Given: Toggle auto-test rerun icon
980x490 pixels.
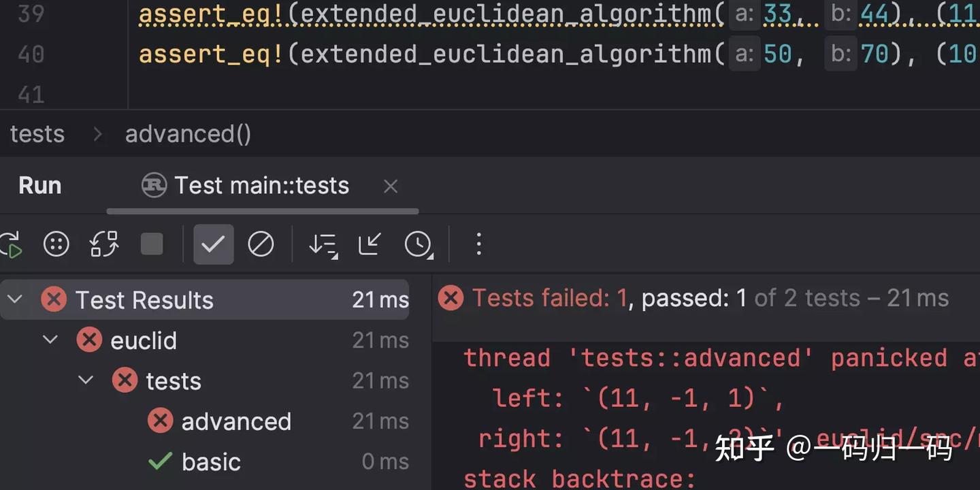Looking at the screenshot, I should coord(104,244).
